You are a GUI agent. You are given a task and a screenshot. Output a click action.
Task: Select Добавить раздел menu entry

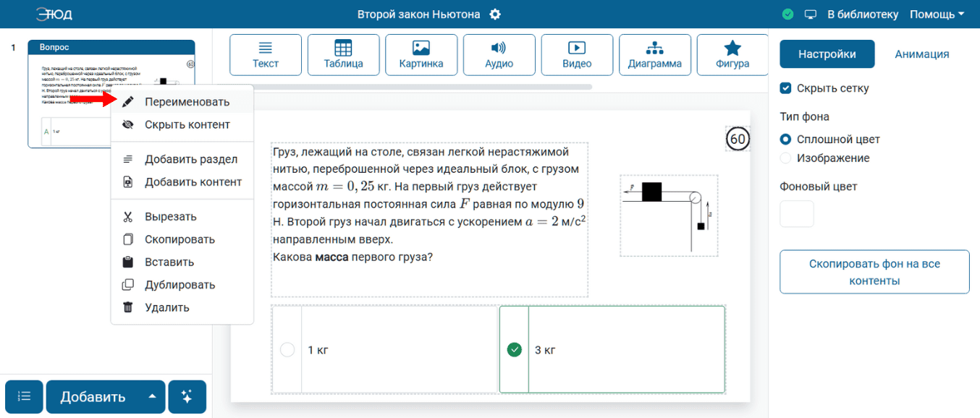(x=182, y=159)
